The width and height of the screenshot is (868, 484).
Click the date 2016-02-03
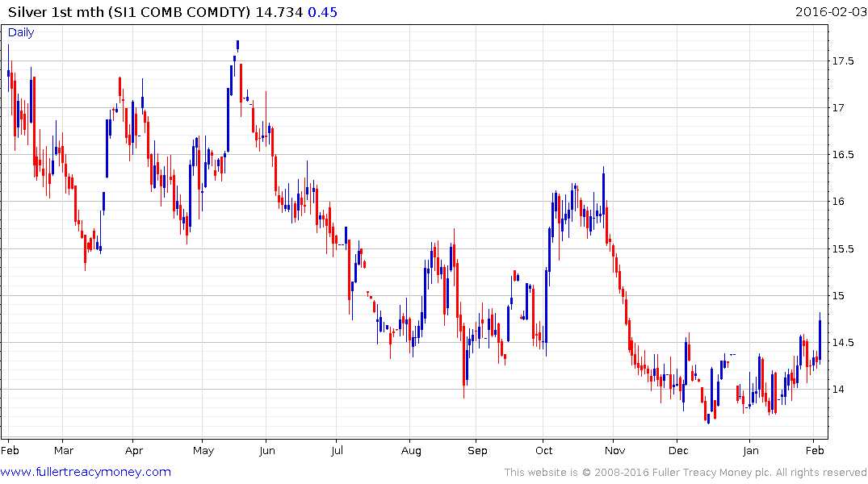[x=831, y=11]
